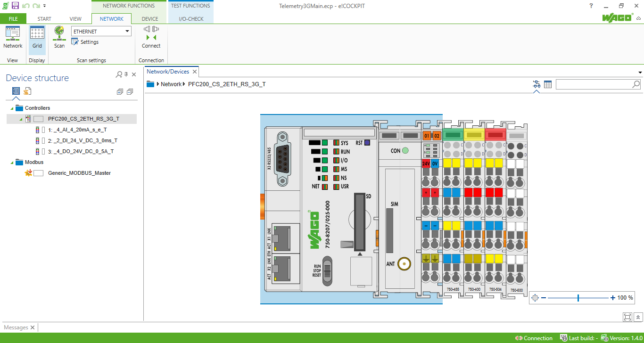Close the Messages panel tab
The image size is (644, 343).
33,327
